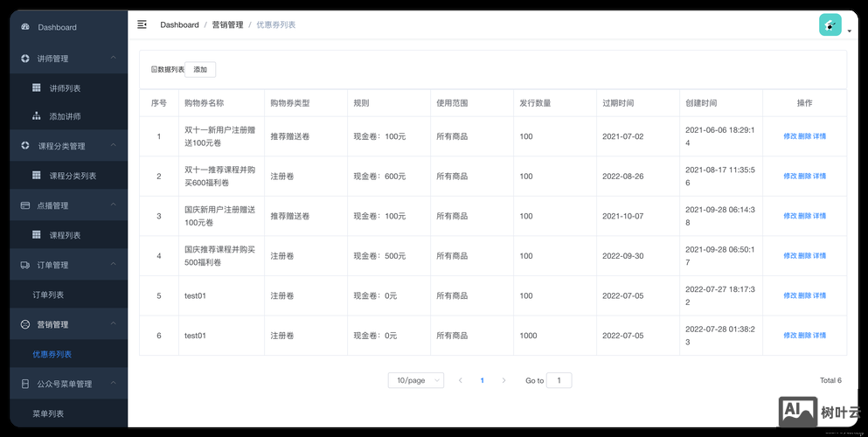Open 订单列表 in the sidebar
This screenshot has width=868, height=437.
click(x=48, y=295)
